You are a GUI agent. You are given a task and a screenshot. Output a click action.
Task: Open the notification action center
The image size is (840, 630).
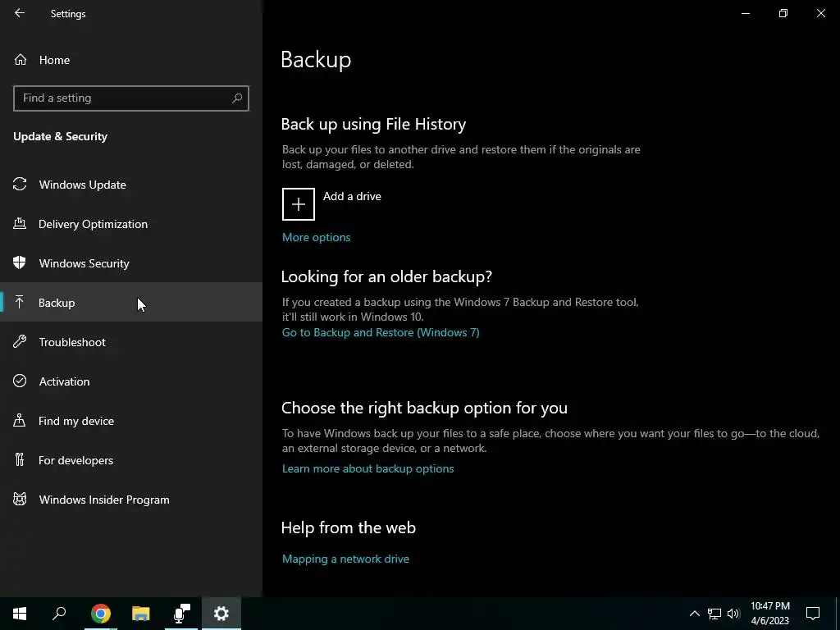coord(813,614)
